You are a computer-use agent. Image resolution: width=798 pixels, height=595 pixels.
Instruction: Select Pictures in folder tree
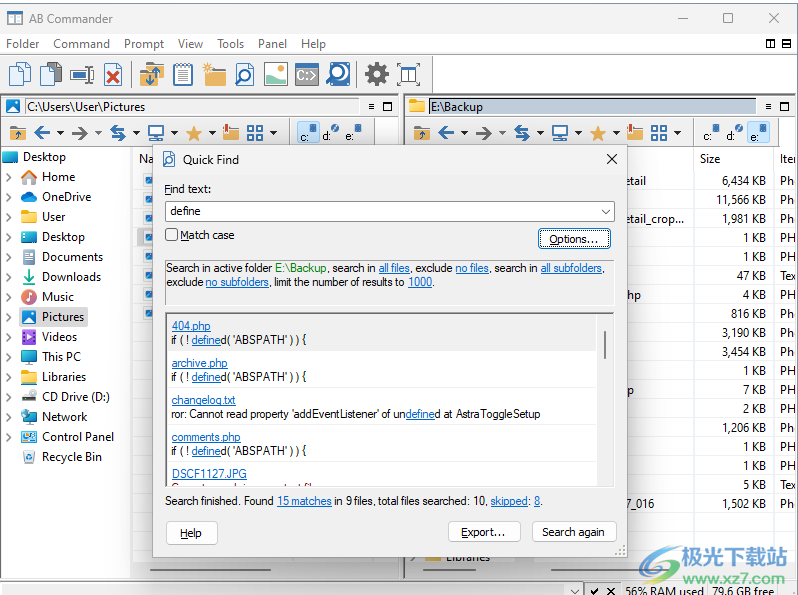pos(54,317)
